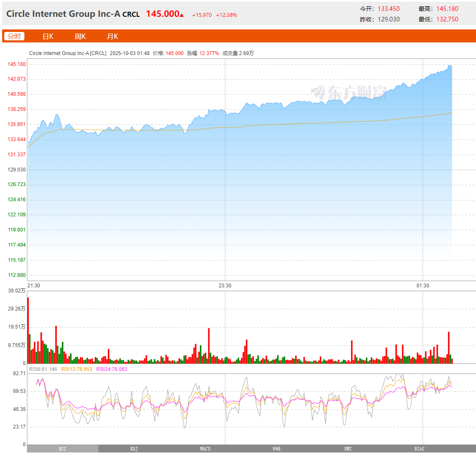476x455 pixels.
Task: Click the RSI6:81.146 indicator legend
Action: pos(43,369)
